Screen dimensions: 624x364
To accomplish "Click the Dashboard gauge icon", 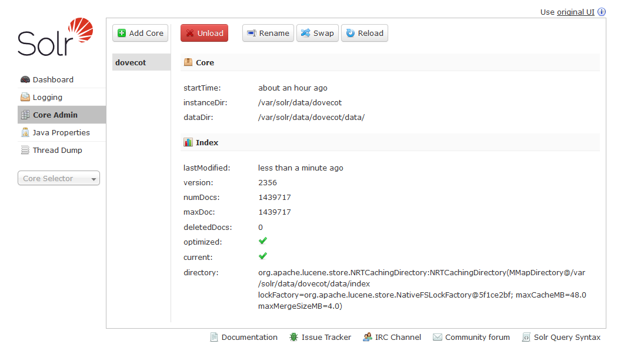I will [x=25, y=80].
